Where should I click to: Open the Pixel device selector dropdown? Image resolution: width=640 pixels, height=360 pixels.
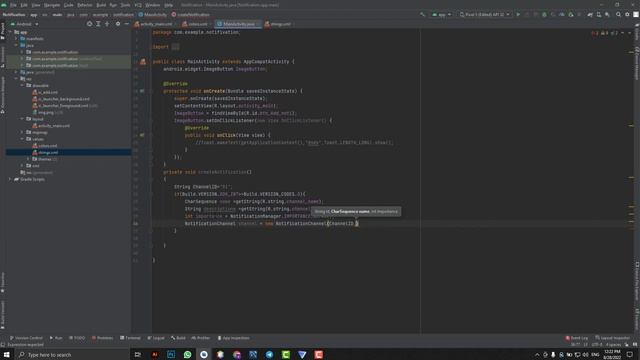pos(485,15)
